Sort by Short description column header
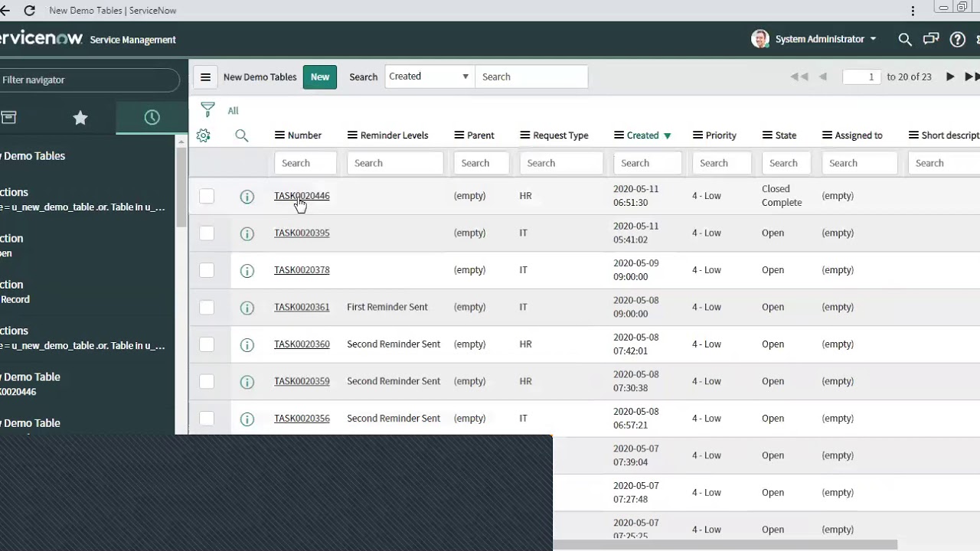Viewport: 980px width, 551px height. point(950,135)
